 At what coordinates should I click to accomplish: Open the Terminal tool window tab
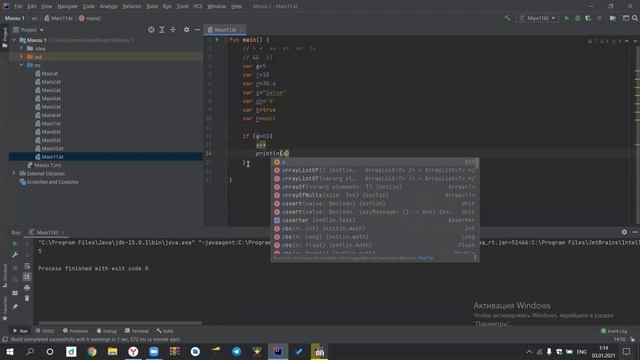[x=137, y=331]
